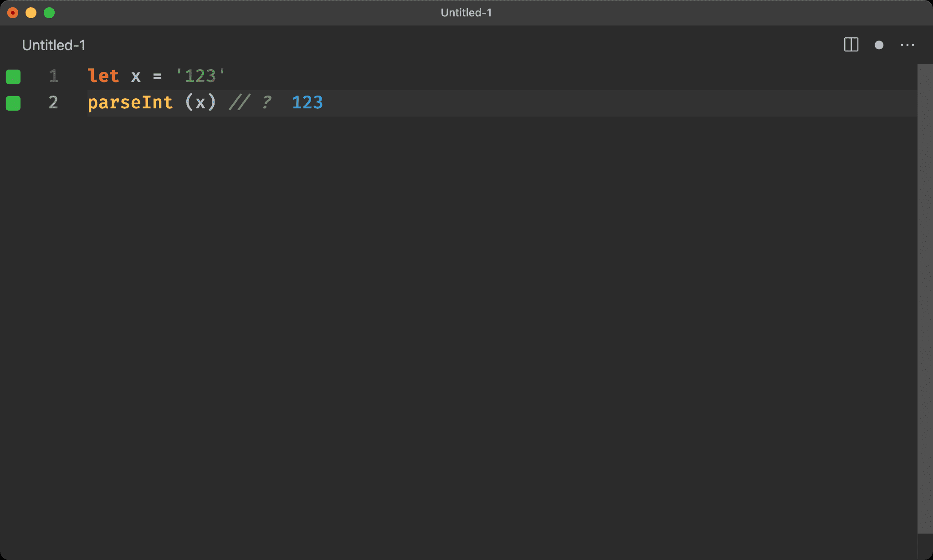Click the (x) argument on line 2
This screenshot has height=560, width=933.
[x=200, y=102]
